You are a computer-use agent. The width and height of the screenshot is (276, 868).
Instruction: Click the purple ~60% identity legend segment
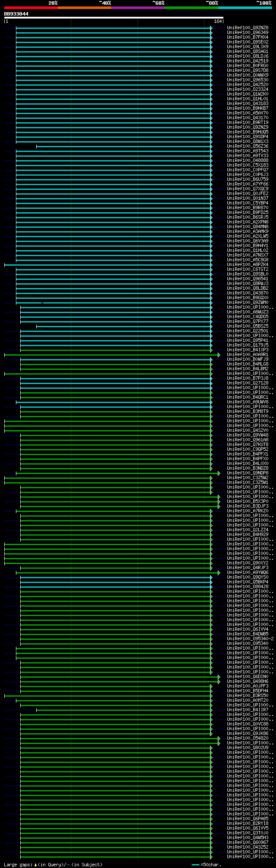(138, 8)
